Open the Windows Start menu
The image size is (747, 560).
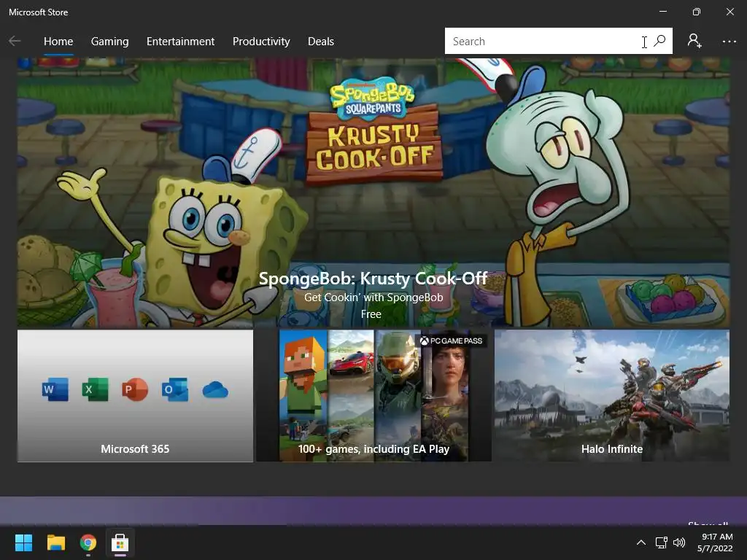point(23,542)
